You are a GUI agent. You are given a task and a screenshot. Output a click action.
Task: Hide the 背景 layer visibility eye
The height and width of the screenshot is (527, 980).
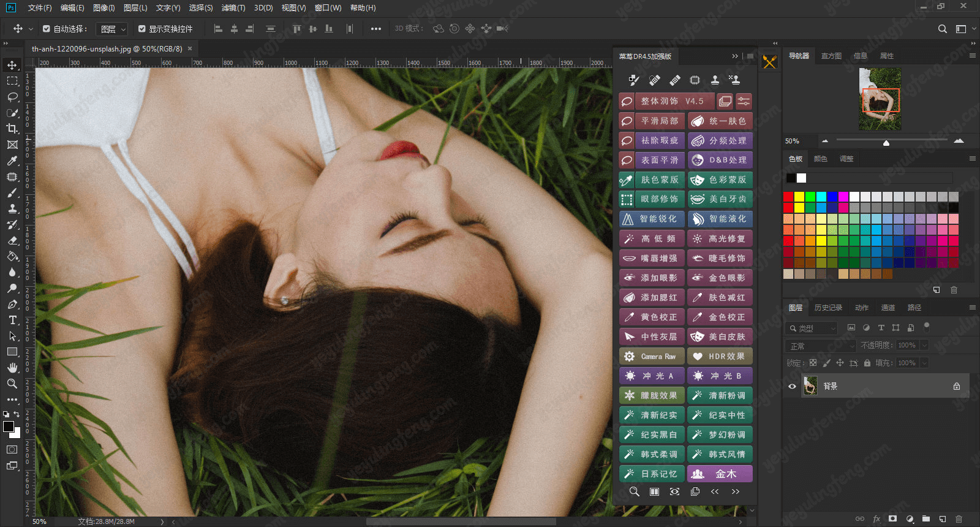(792, 386)
